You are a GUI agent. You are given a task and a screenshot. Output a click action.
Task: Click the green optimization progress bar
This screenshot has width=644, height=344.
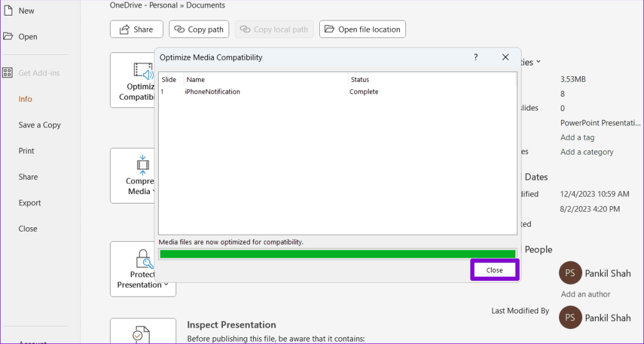click(x=337, y=253)
